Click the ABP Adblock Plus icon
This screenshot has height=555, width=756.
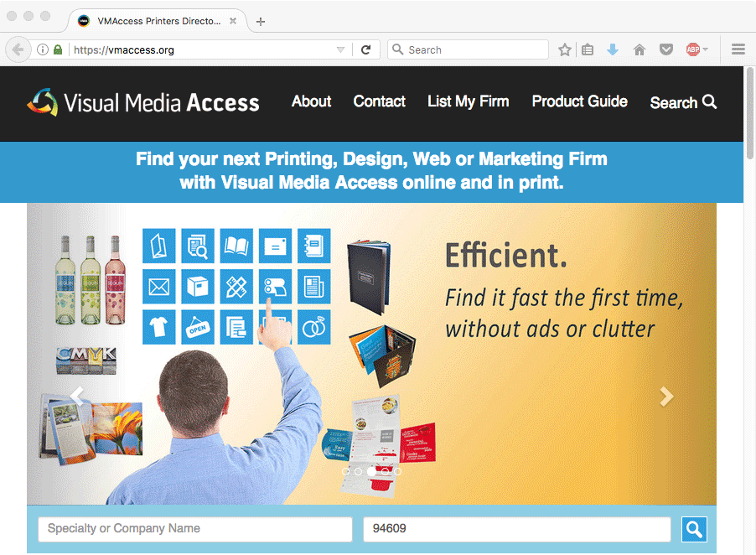pos(693,49)
